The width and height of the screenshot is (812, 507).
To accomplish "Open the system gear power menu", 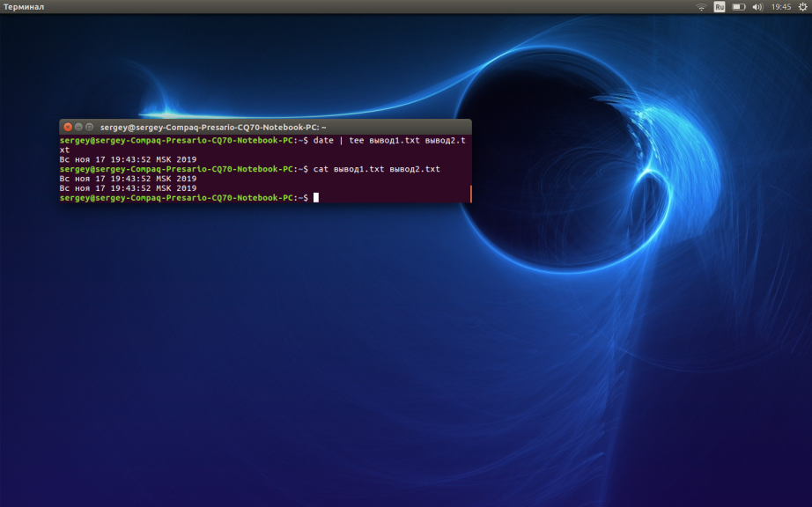I will click(x=802, y=7).
